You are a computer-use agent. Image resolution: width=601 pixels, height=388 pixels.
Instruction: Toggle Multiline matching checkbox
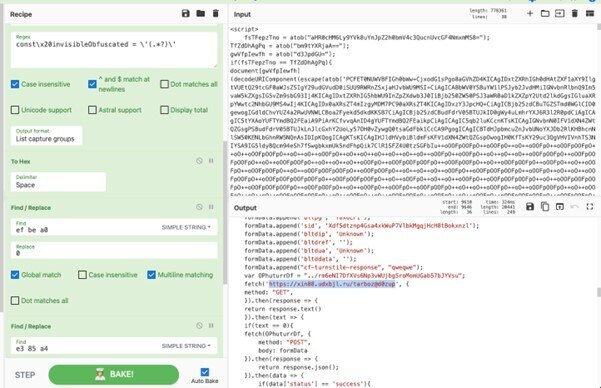click(x=151, y=275)
